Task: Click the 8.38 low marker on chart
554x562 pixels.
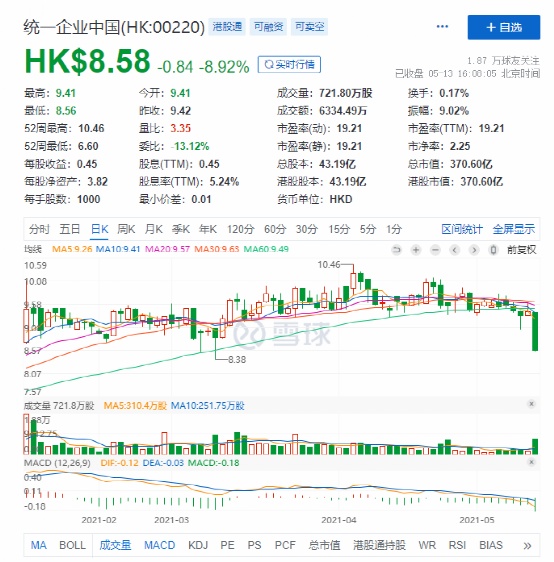Action: pos(237,359)
